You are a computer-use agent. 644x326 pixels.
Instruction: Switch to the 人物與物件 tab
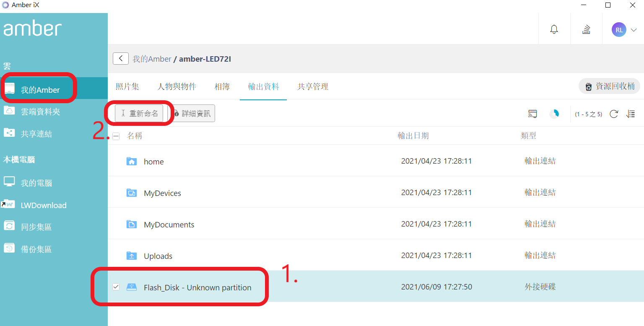pyautogui.click(x=177, y=86)
